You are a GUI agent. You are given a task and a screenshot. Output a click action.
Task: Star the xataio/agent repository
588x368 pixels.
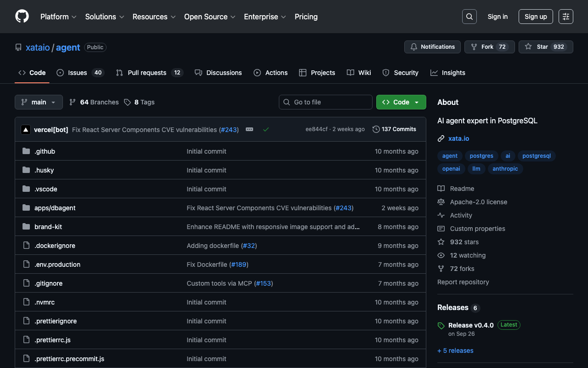[546, 47]
